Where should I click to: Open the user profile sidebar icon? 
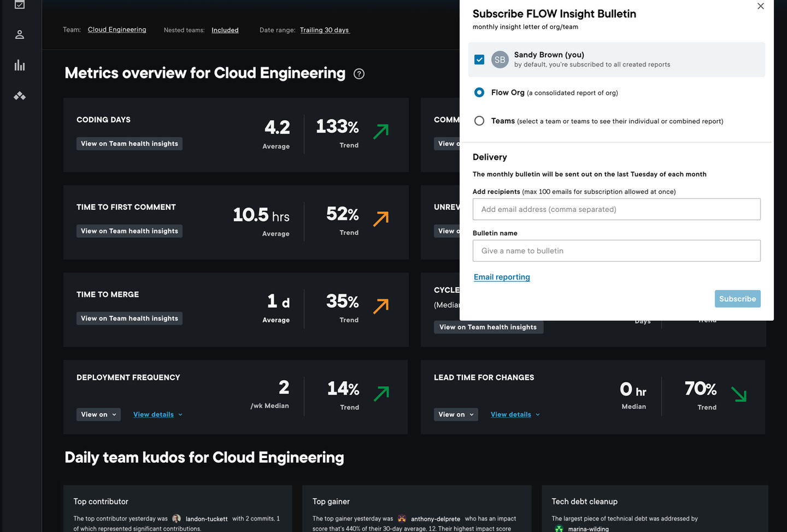[x=20, y=34]
